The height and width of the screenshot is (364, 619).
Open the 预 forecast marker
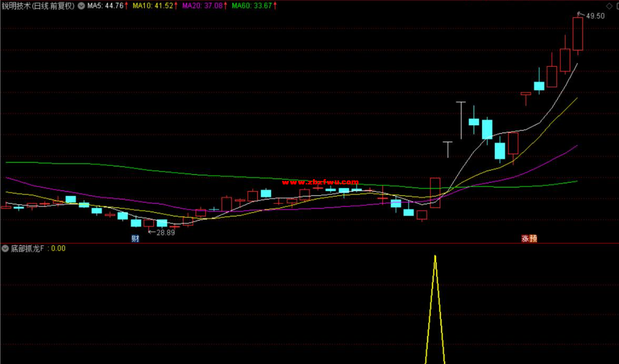534,238
